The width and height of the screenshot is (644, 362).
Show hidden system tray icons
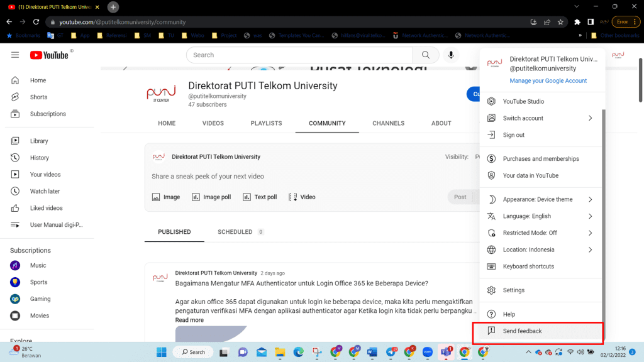coord(528,352)
